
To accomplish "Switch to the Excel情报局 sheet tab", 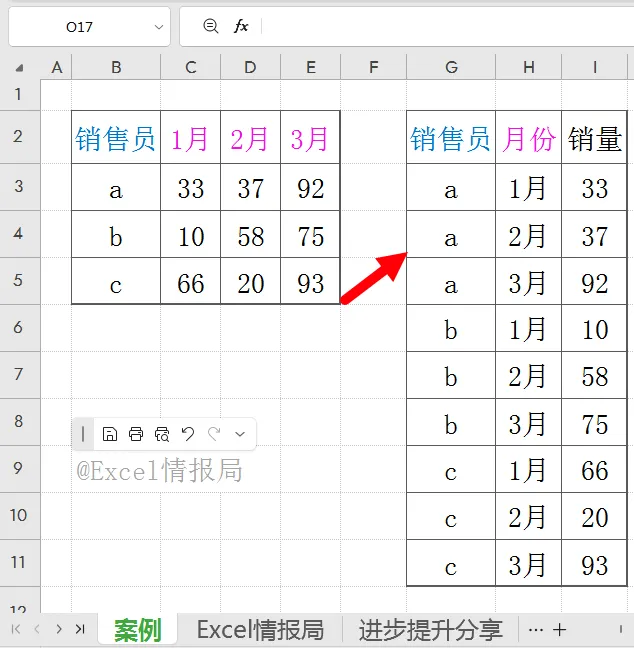I will tap(260, 630).
